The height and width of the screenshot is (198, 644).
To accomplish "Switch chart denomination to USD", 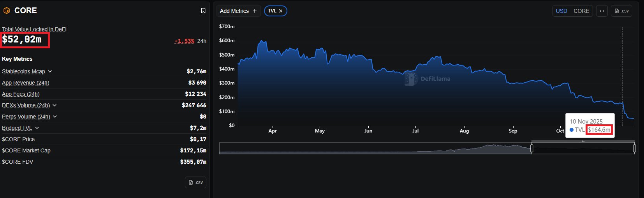I will [561, 11].
